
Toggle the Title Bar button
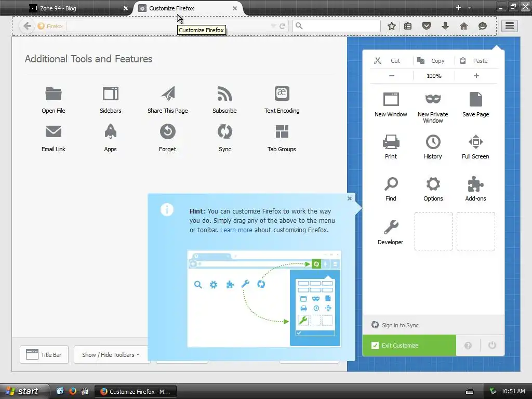(x=44, y=354)
